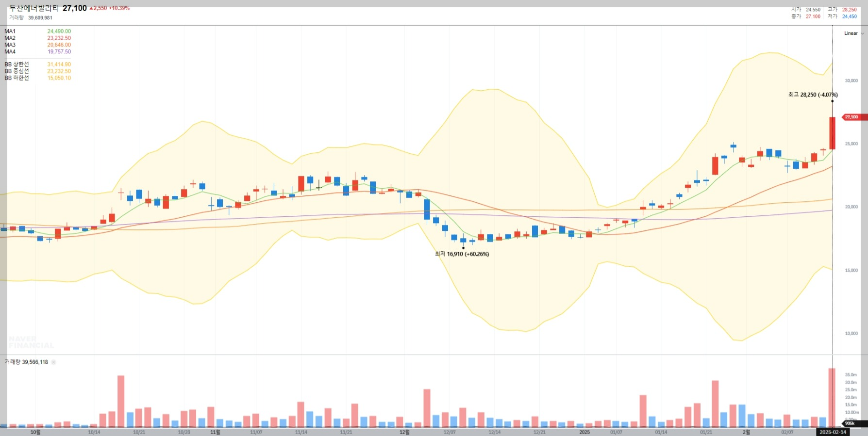
Task: Click the 12월 label on the time axis
Action: pos(404,432)
